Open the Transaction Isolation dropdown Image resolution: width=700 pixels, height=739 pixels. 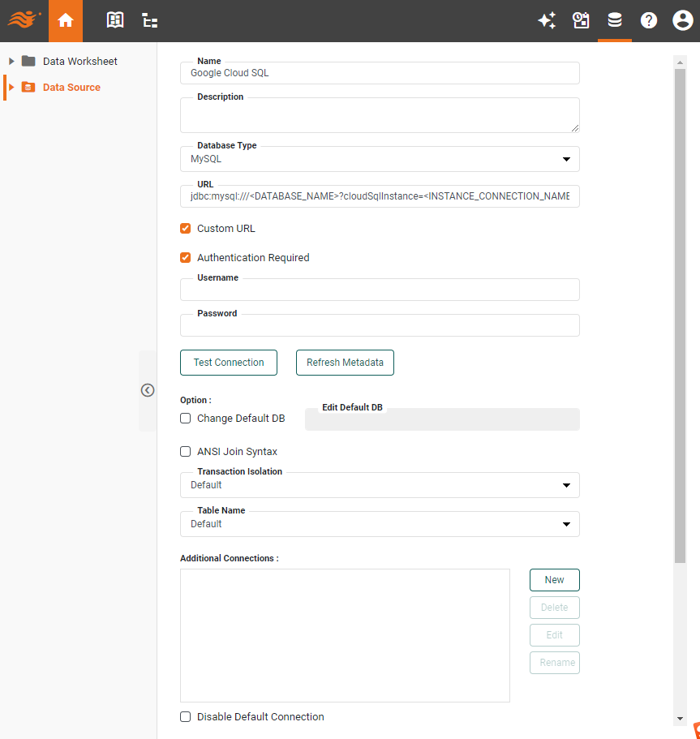coord(565,485)
